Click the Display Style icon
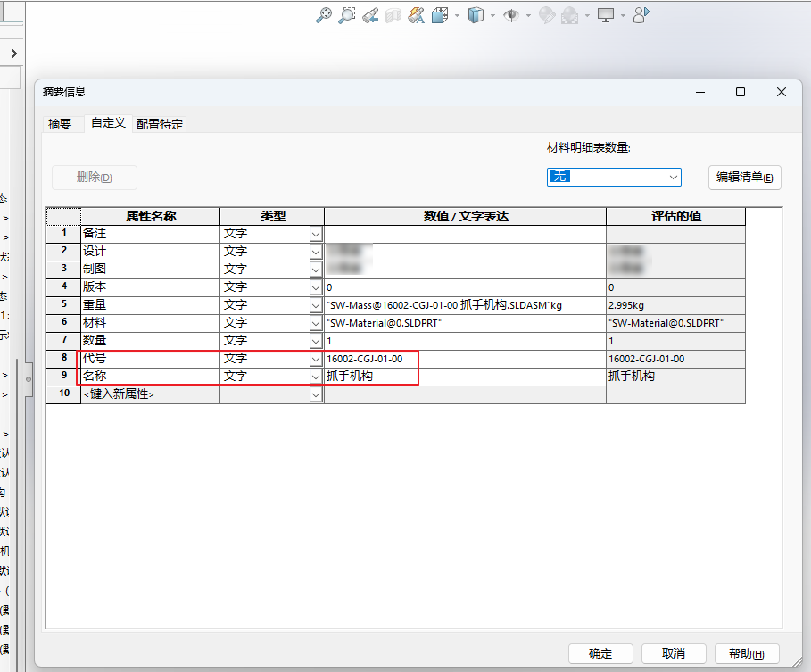Screen dimensions: 811x672 click(x=476, y=15)
